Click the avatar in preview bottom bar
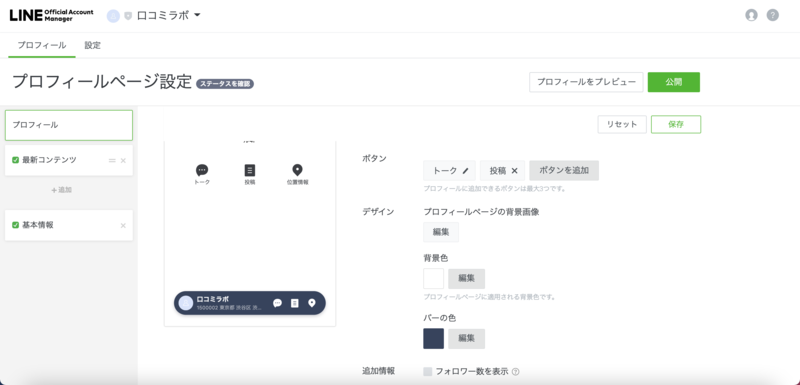 (x=186, y=303)
